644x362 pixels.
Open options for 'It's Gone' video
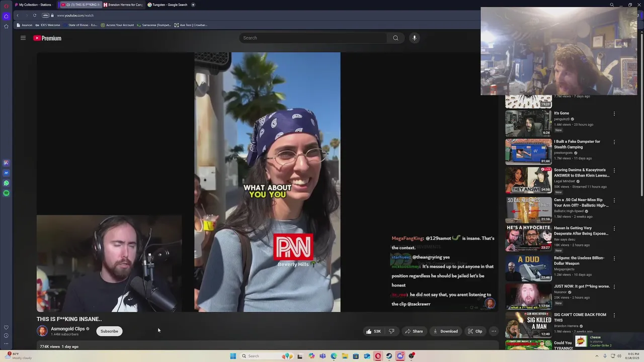[x=614, y=114]
